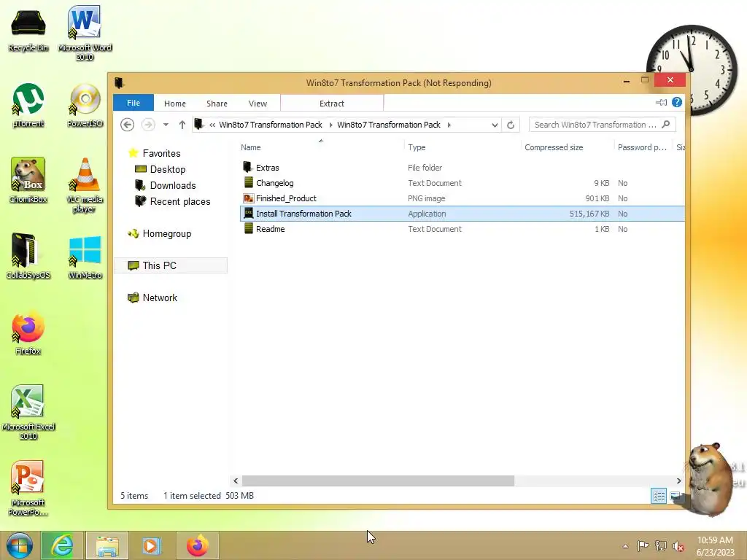Open the µTorrent desktop shortcut
Viewport: 747px width, 560px height.
click(28, 106)
